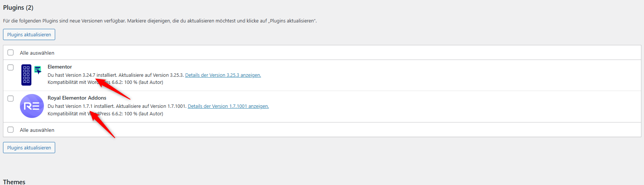This screenshot has width=644, height=185.
Task: Click the top Plugins aktualisieren button
Action: point(29,34)
